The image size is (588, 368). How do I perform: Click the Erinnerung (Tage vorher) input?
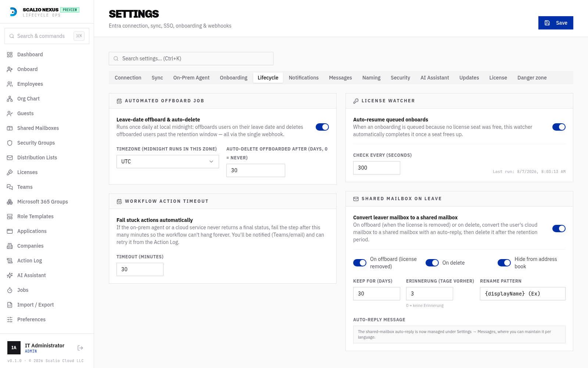(430, 294)
